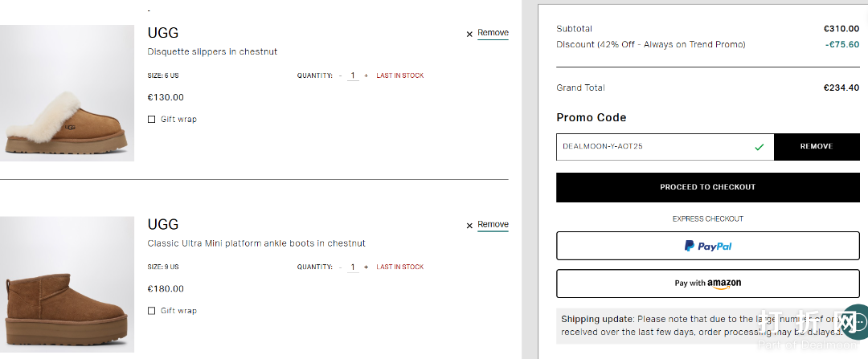Open the Ultra Mini platform boots image
The width and height of the screenshot is (868, 359).
click(67, 287)
